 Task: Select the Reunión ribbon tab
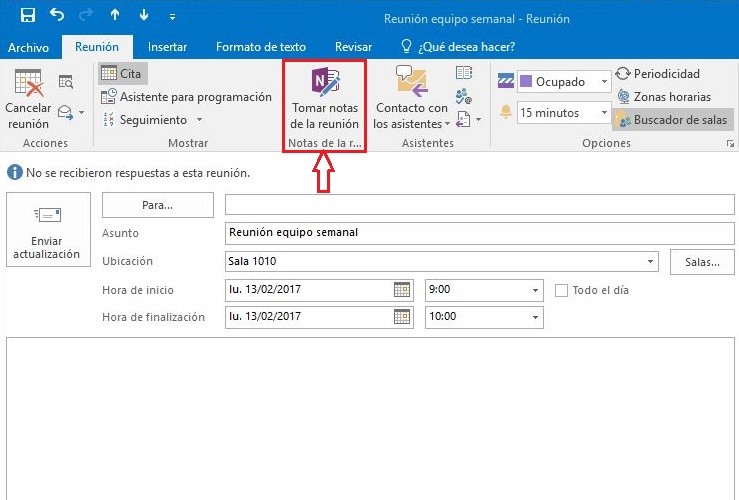(97, 47)
